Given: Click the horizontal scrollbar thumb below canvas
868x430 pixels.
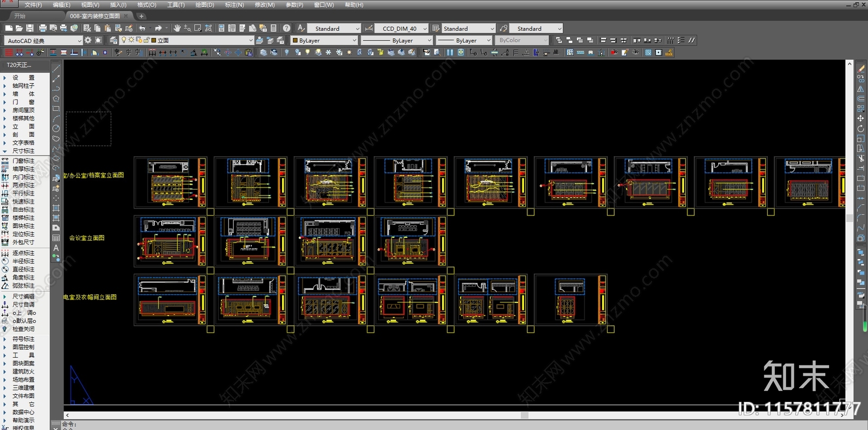Looking at the screenshot, I should coord(524,415).
